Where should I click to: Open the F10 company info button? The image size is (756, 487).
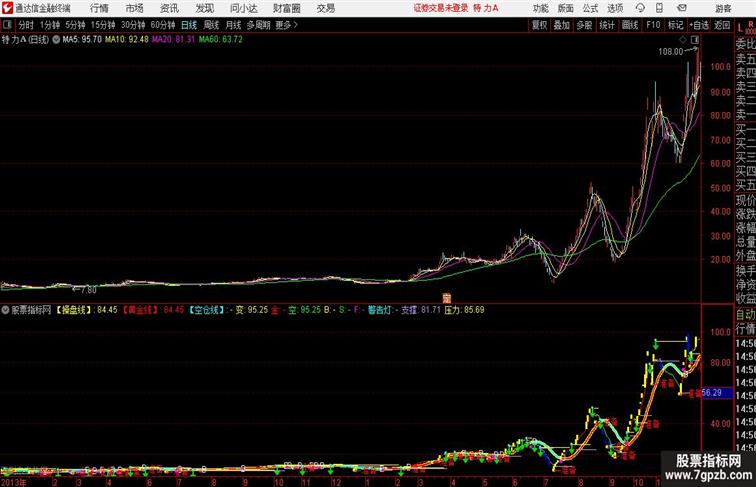pyautogui.click(x=653, y=25)
